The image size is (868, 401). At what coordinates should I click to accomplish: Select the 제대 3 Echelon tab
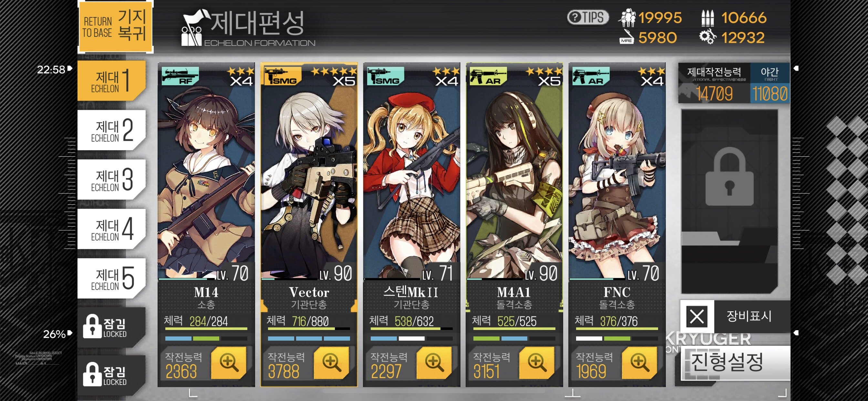point(111,180)
